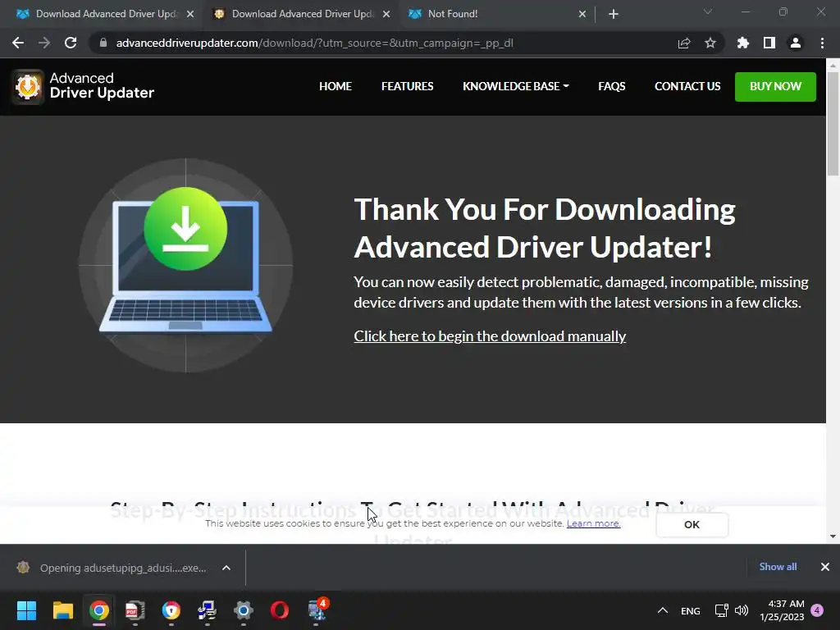
Task: Click the scrollbar down arrow
Action: pos(833,536)
